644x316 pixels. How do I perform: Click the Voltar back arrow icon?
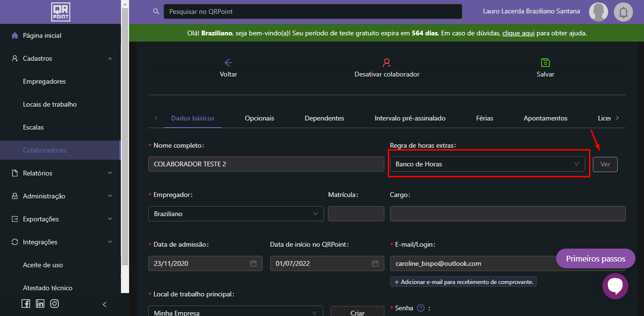[x=229, y=63]
